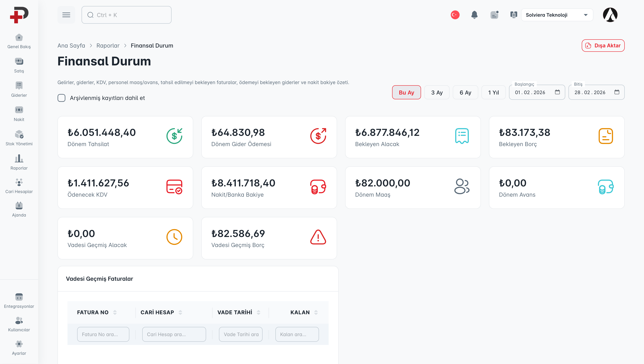Image resolution: width=644 pixels, height=364 pixels.
Task: Open the Turkish flag language selector
Action: (455, 15)
